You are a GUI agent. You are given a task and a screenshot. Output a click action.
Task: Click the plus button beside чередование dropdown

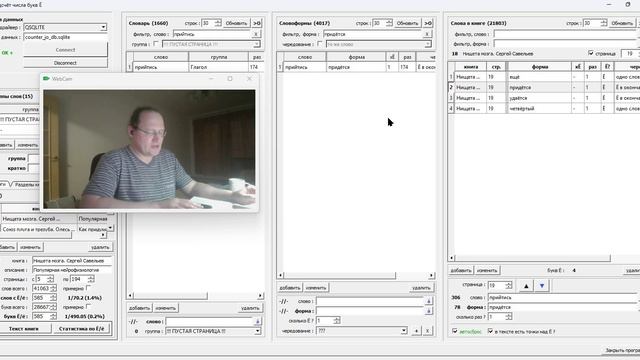click(x=416, y=331)
